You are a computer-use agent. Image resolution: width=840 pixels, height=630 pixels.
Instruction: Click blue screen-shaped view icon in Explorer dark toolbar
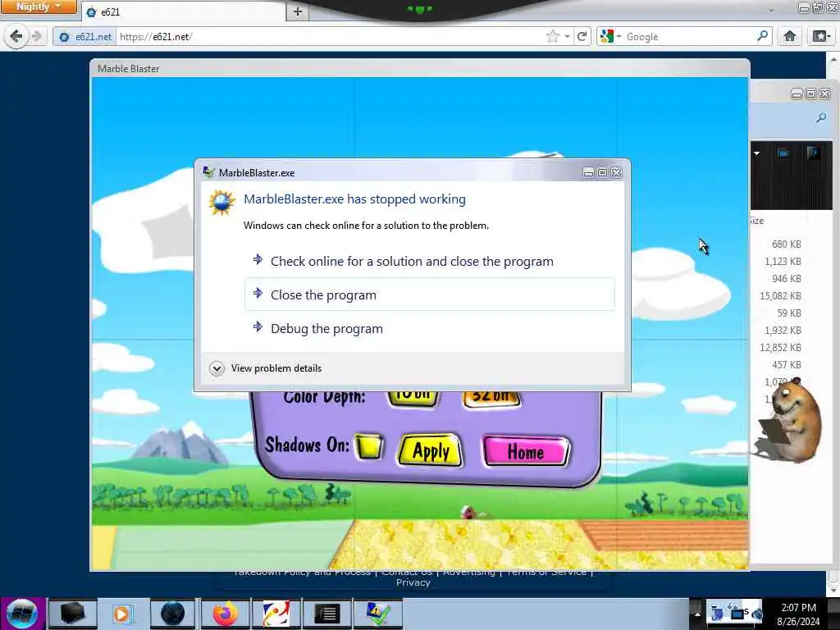[x=783, y=153]
